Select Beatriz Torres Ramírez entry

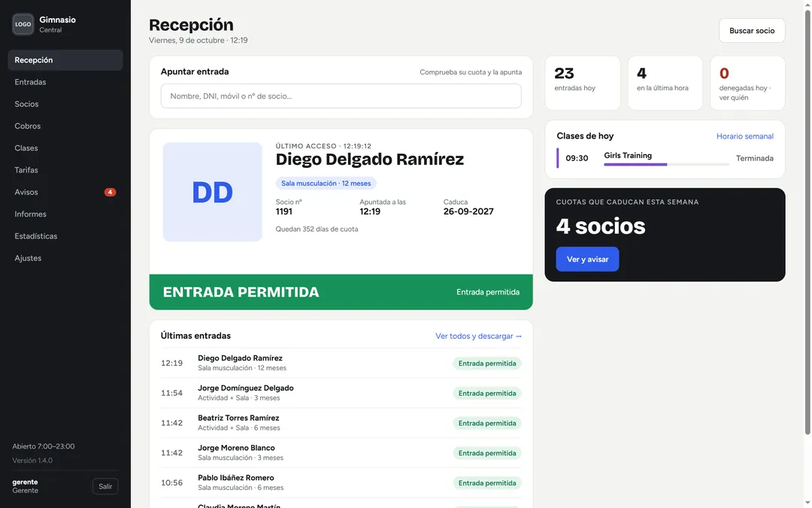(x=341, y=423)
